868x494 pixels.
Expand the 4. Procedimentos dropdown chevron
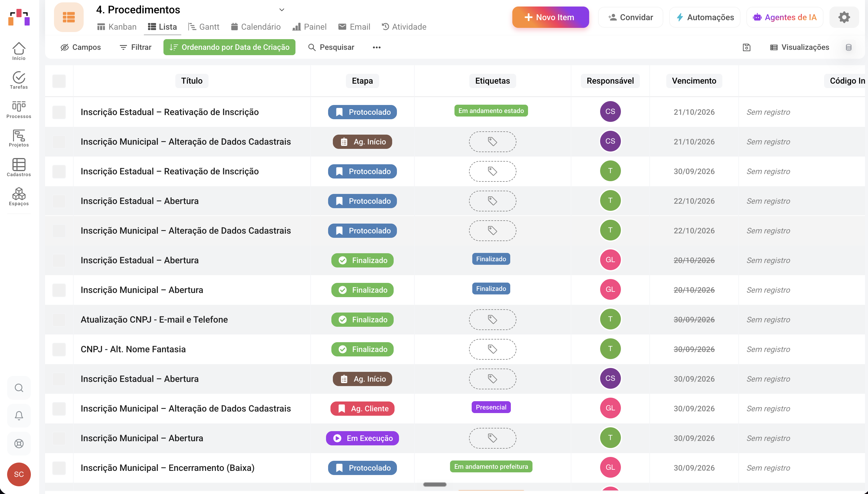tap(282, 10)
